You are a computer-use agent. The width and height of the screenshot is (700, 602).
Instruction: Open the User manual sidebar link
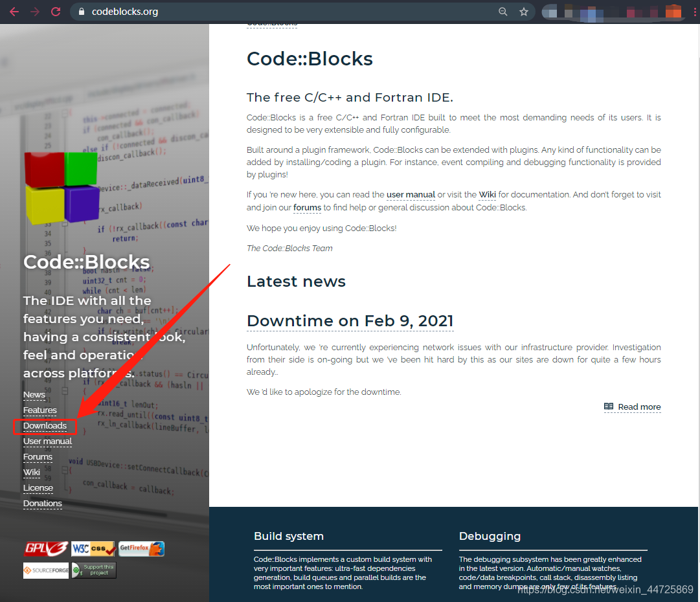(x=47, y=441)
